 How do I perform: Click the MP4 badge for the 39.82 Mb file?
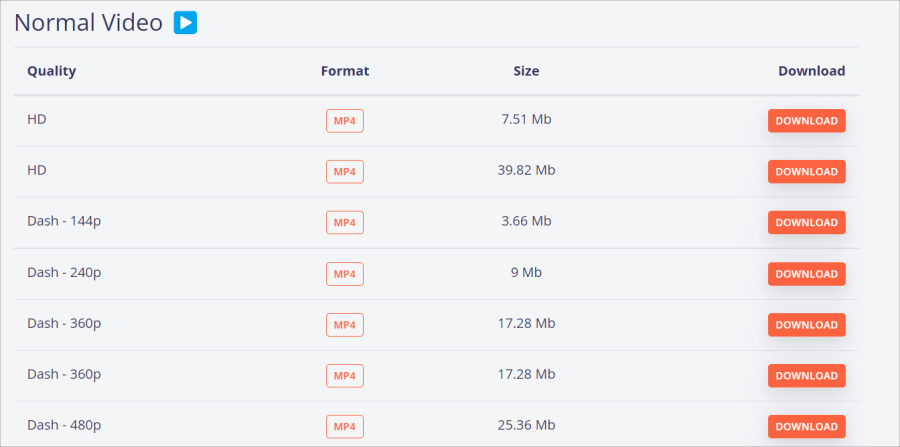click(345, 172)
